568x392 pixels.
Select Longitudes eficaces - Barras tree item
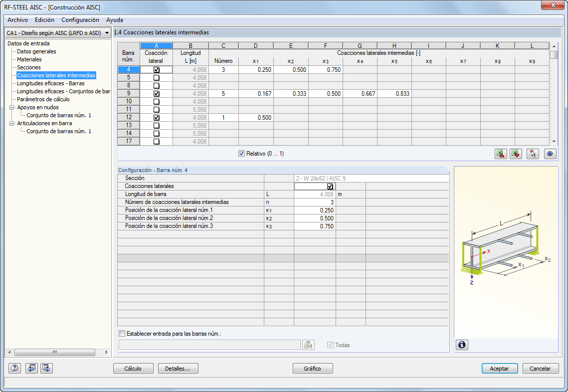tap(51, 83)
